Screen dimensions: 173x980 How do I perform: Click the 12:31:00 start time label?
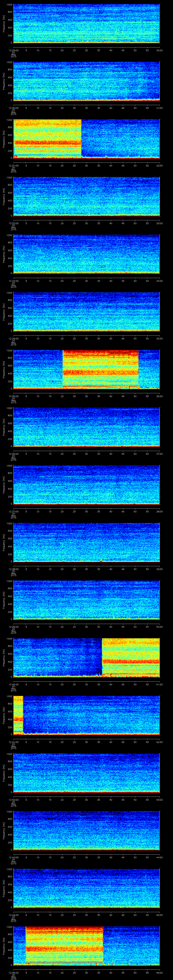click(13, 166)
